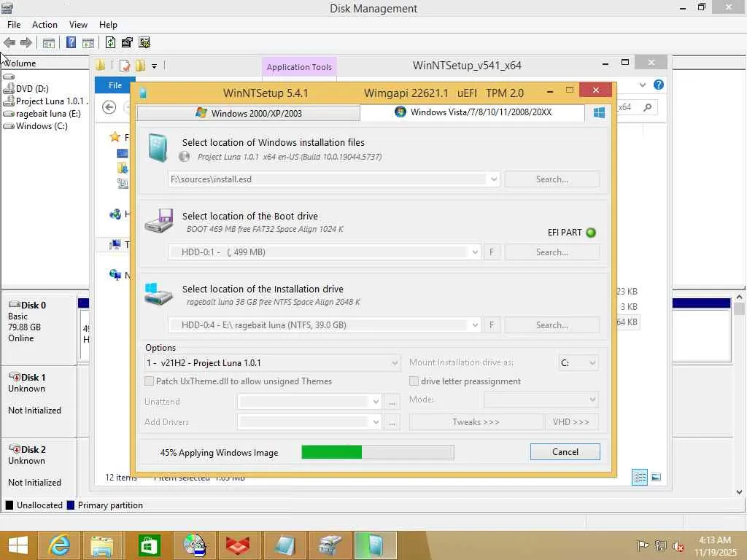The height and width of the screenshot is (560, 747).
Task: Click the F format button for Boot drive
Action: pos(492,252)
